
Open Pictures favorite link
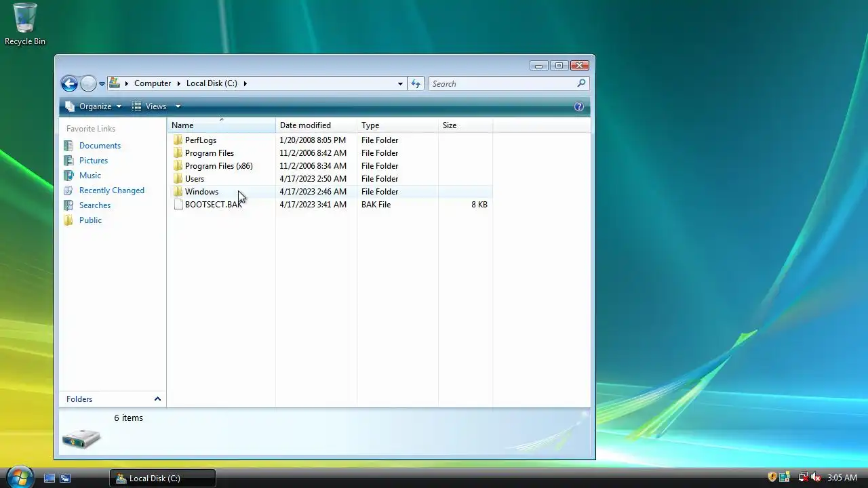pos(94,161)
